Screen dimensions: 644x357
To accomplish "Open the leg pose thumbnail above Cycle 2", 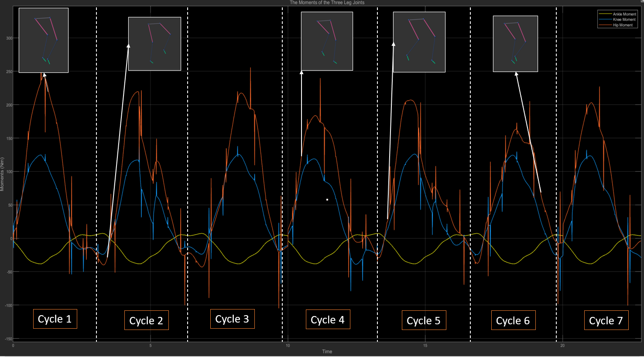I will click(154, 44).
